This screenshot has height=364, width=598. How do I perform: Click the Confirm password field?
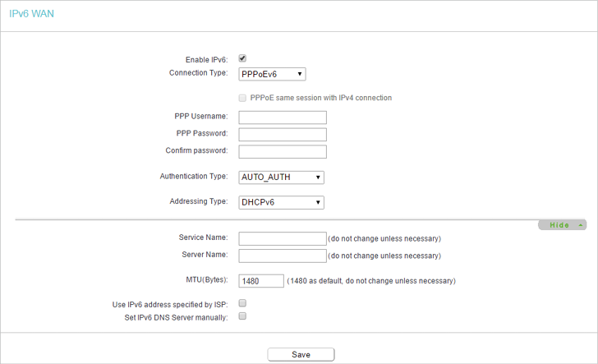pyautogui.click(x=283, y=152)
